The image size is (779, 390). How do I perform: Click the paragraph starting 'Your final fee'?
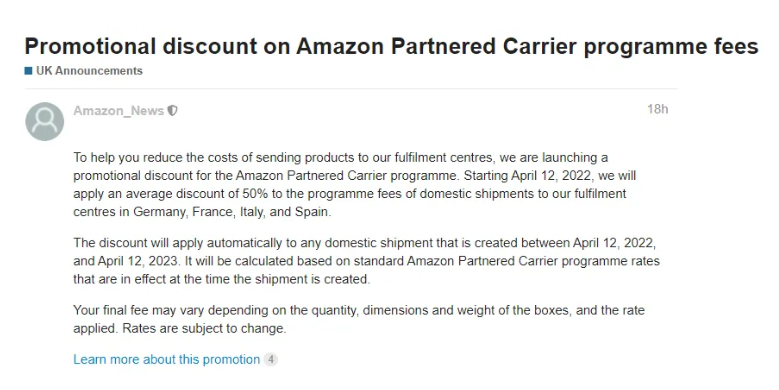(x=359, y=319)
